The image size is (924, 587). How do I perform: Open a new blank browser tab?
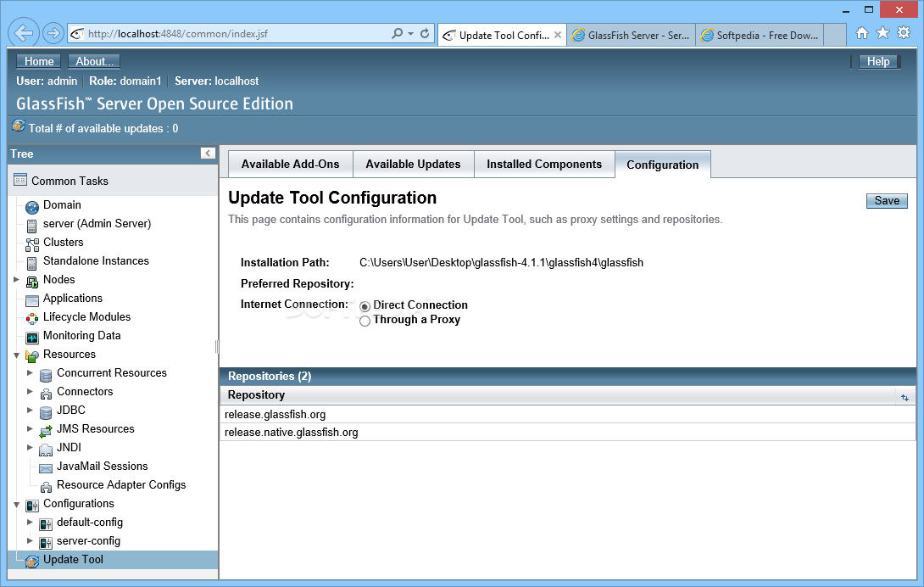point(835,35)
